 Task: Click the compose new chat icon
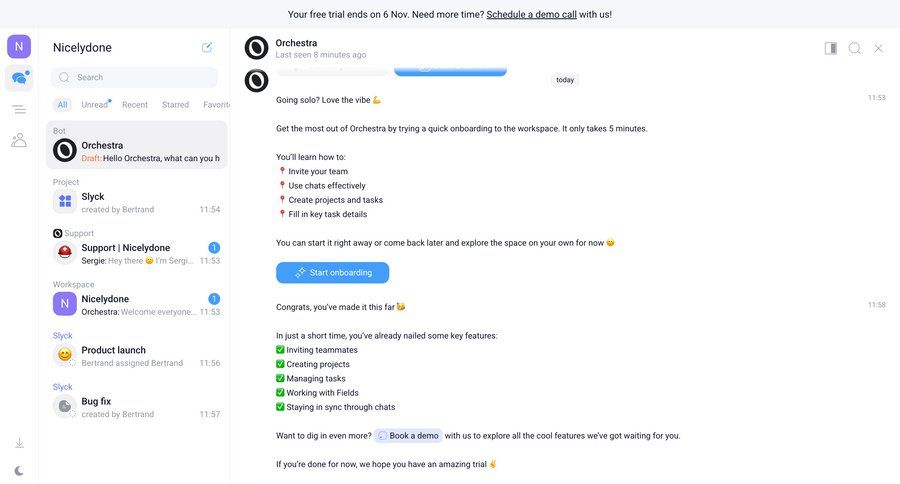pos(207,47)
